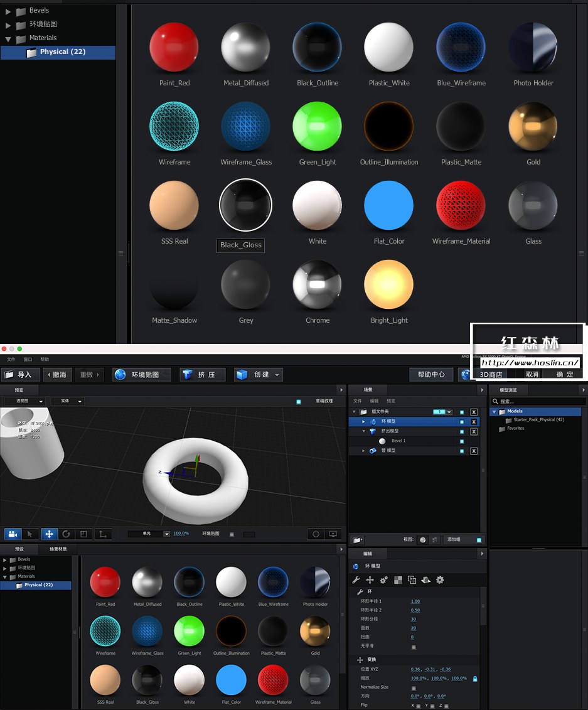The height and width of the screenshot is (710, 588).
Task: Activate the scale tool below the viewport
Action: tap(83, 534)
